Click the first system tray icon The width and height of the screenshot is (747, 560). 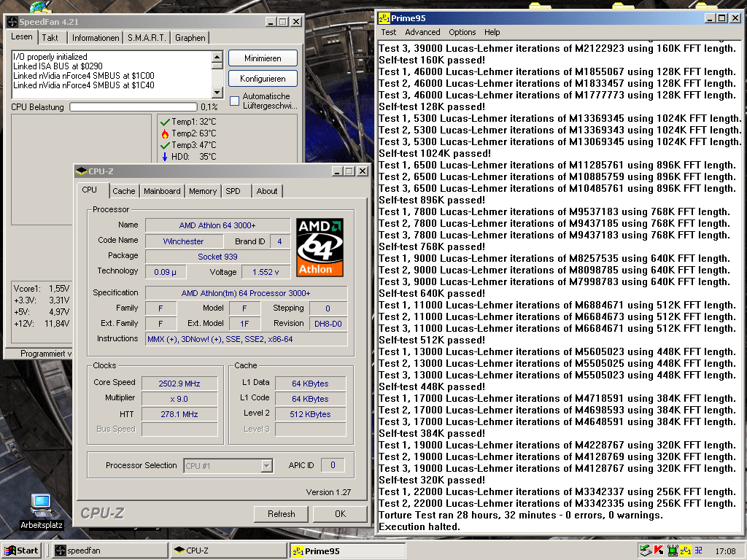click(646, 551)
